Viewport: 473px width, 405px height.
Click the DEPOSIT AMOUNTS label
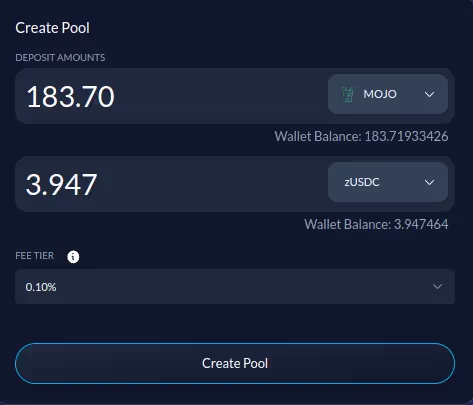coord(60,58)
